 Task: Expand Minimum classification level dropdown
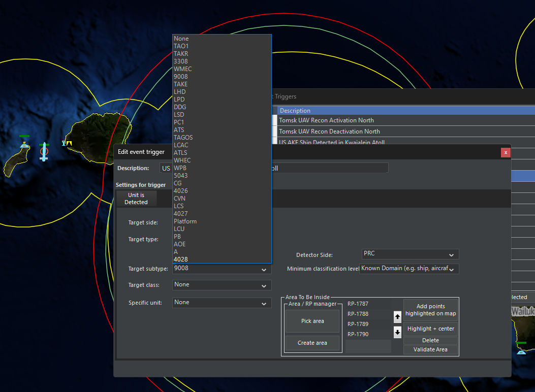[451, 269]
